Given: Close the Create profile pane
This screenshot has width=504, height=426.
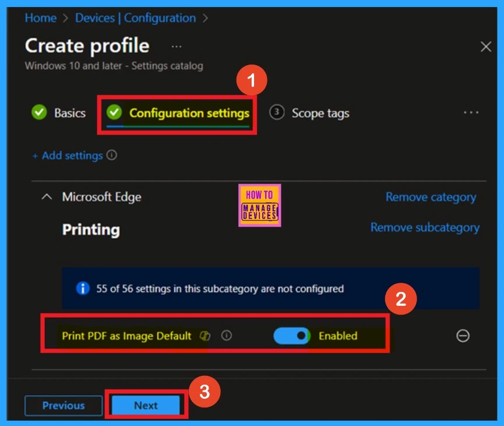Looking at the screenshot, I should 486,47.
